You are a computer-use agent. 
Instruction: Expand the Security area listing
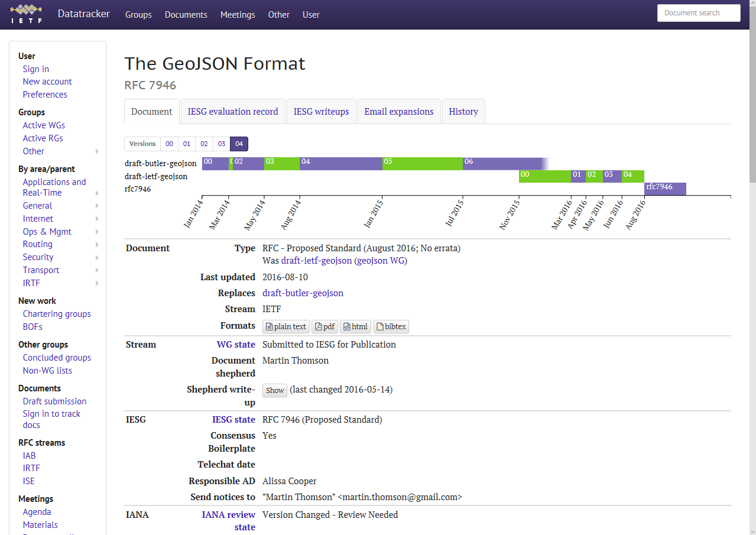tap(38, 257)
